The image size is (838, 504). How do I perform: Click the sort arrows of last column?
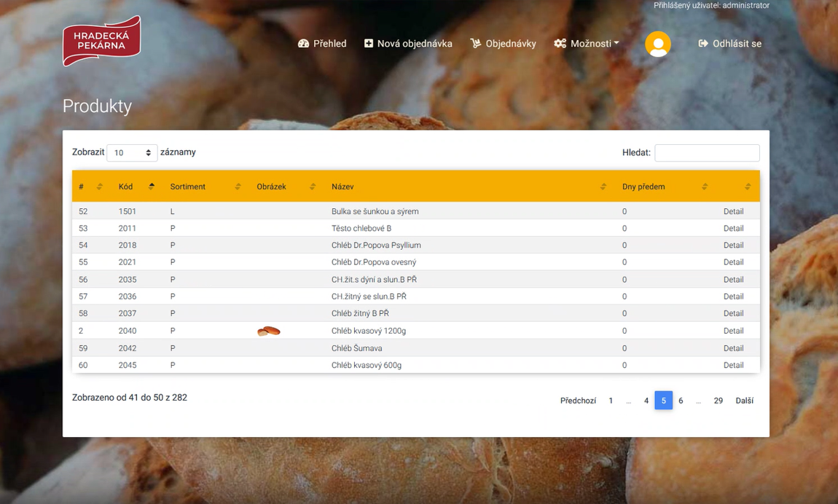tap(748, 186)
